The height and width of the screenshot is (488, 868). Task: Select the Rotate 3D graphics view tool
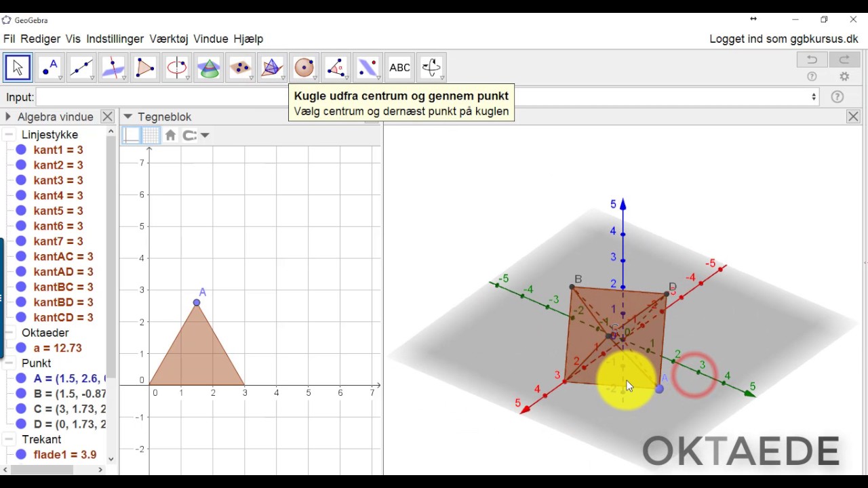[432, 68]
